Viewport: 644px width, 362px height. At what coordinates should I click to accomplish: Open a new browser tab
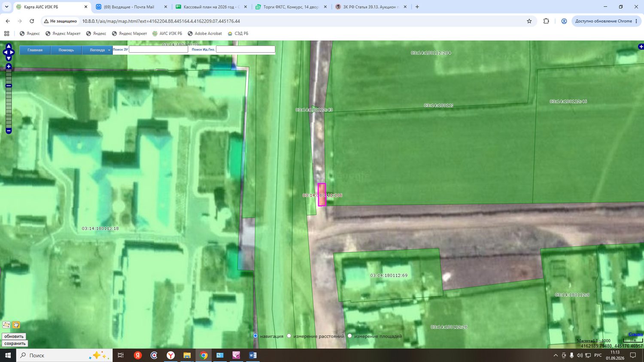pos(417,7)
